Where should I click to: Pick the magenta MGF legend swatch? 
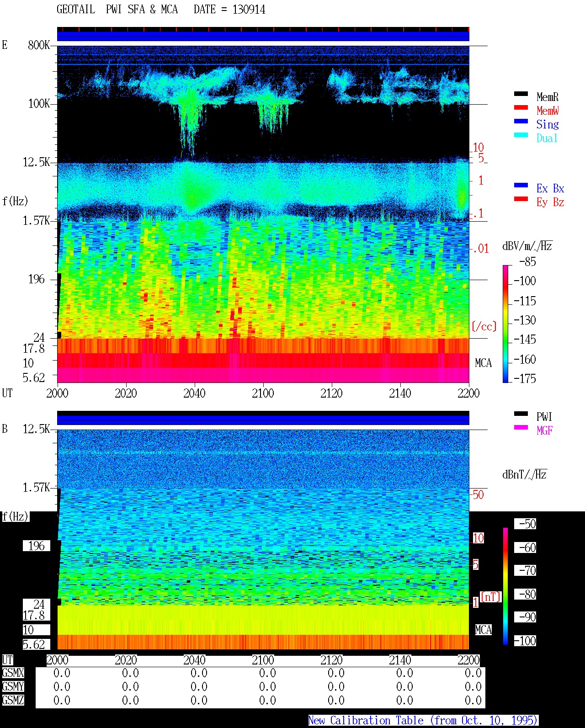coord(521,427)
